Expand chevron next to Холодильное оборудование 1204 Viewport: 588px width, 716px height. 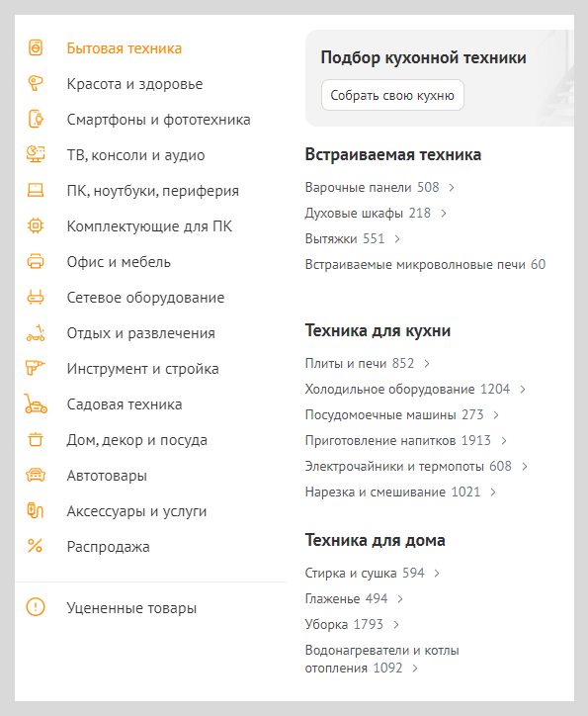(523, 389)
